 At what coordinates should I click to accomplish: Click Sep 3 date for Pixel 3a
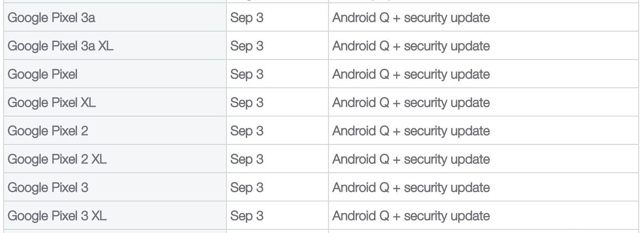(x=247, y=18)
